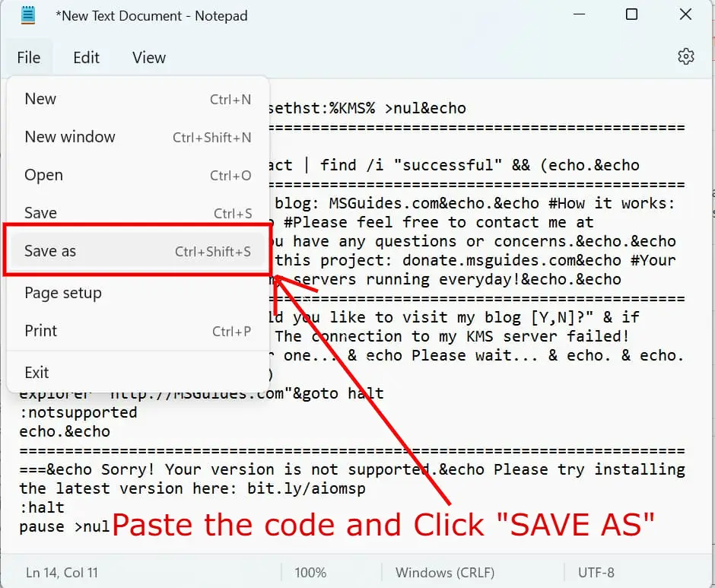Choose Print from the File menu
The image size is (715, 588).
[40, 330]
